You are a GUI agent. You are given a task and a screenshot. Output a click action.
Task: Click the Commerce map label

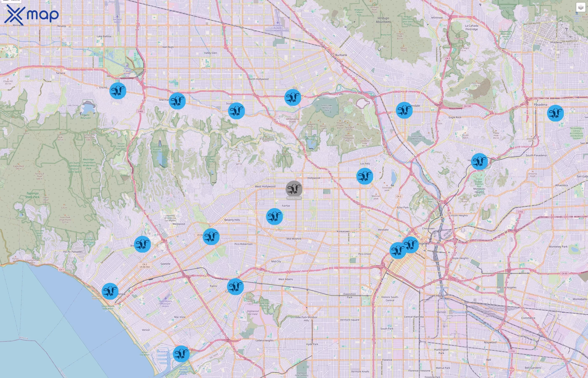(x=528, y=318)
